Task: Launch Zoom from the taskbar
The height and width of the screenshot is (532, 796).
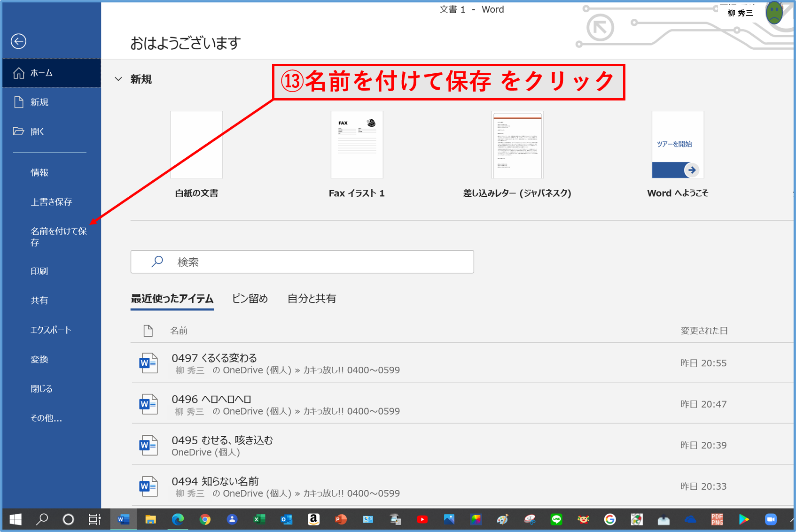Action: pyautogui.click(x=771, y=519)
